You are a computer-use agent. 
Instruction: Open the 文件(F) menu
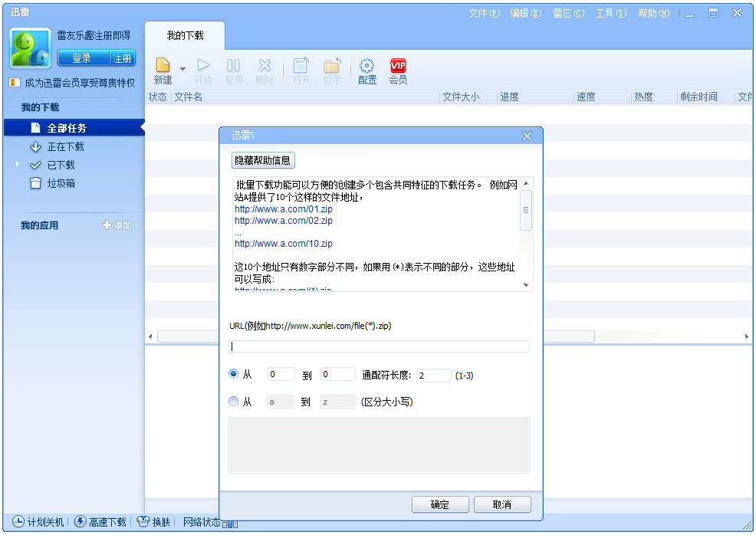484,13
